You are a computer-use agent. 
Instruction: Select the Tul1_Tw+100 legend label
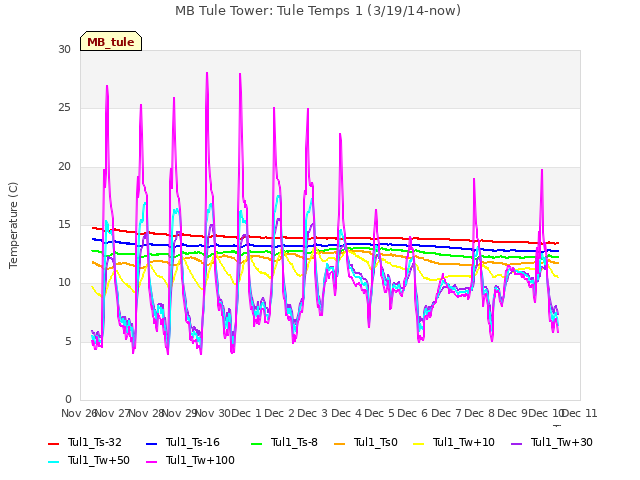200,460
